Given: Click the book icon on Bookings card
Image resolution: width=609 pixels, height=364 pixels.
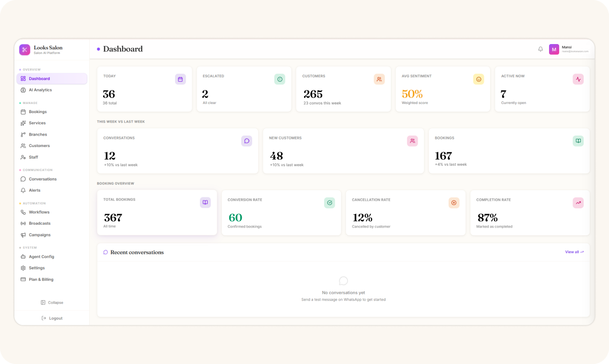Looking at the screenshot, I should coord(578,141).
